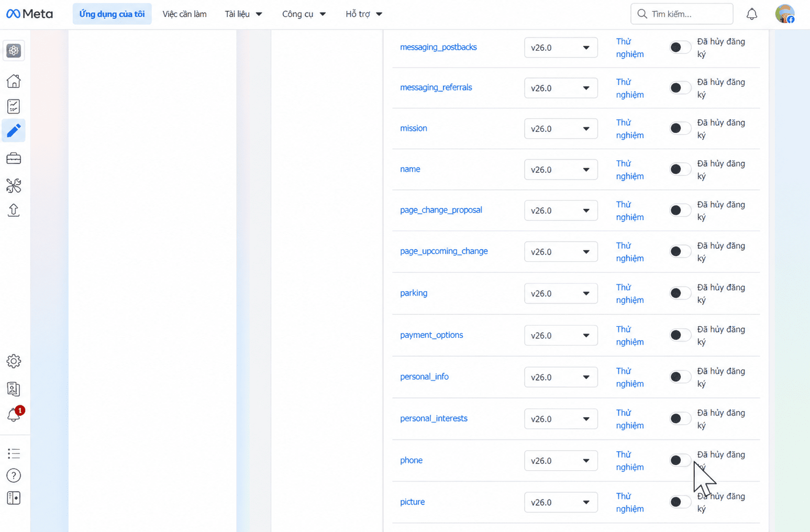
Task: Expand the Công cụ menu
Action: click(x=304, y=14)
